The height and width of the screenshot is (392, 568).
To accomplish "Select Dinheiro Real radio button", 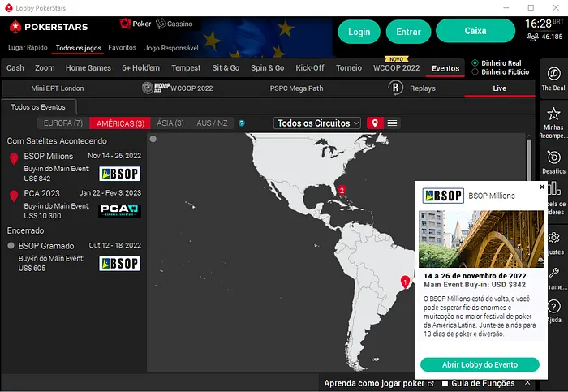I will point(475,63).
